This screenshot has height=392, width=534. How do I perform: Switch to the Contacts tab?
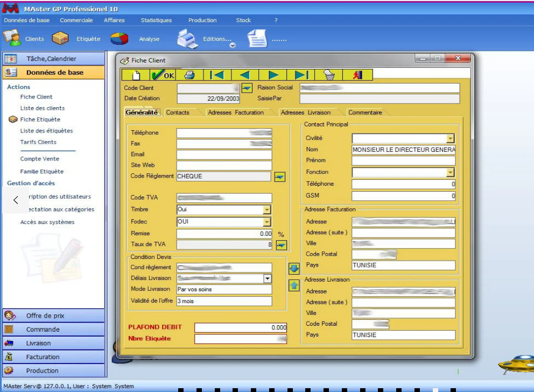coord(178,113)
